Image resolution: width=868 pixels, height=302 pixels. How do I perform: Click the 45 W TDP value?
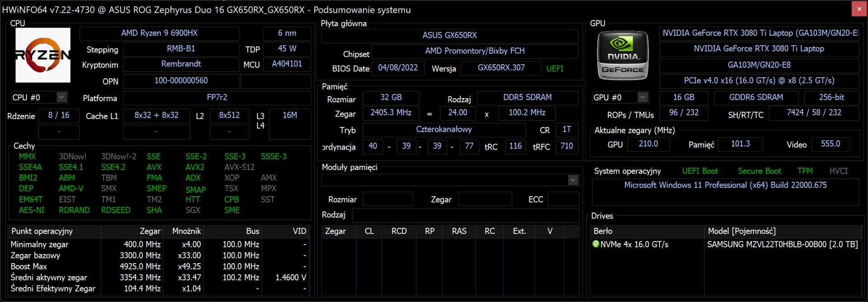click(x=287, y=49)
